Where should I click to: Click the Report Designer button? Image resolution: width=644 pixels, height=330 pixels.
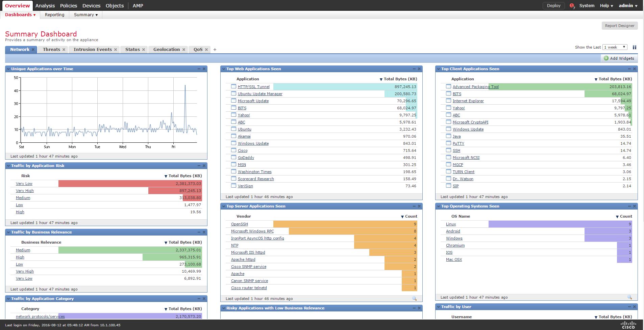tap(620, 26)
